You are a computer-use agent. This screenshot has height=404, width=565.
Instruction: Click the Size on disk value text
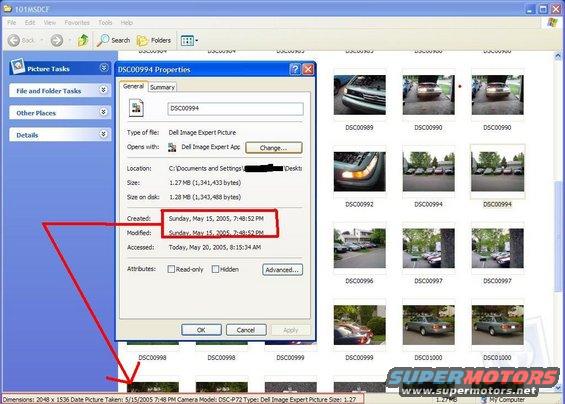(x=205, y=197)
